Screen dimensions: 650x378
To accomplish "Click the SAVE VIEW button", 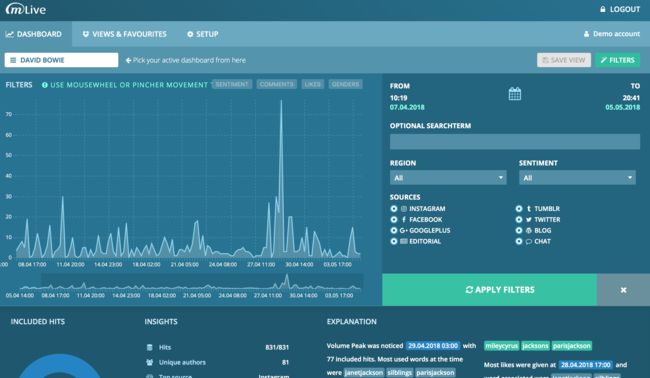I will (564, 60).
